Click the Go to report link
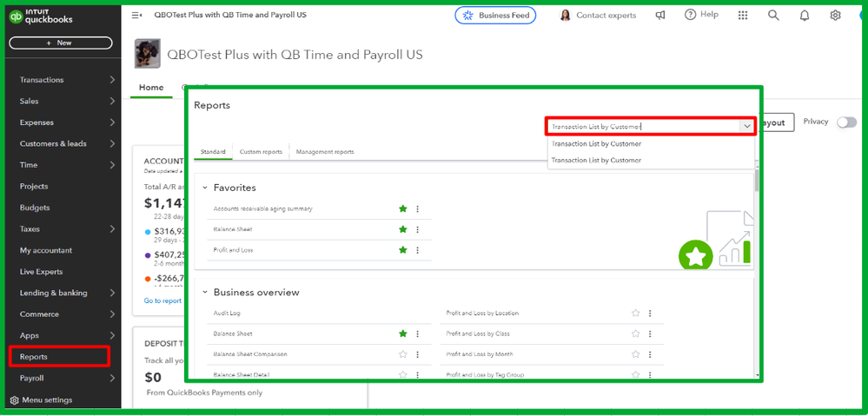The height and width of the screenshot is (416, 868). pyautogui.click(x=162, y=301)
